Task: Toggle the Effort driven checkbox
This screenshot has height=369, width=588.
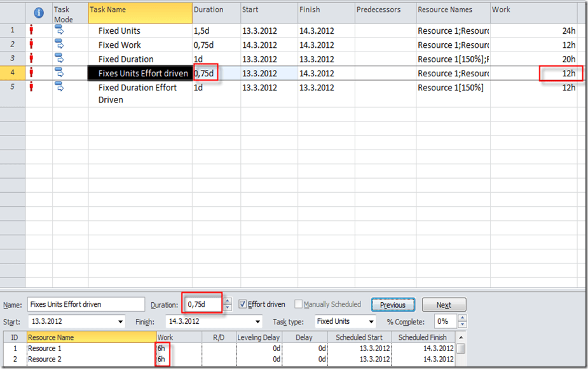Action: [242, 305]
